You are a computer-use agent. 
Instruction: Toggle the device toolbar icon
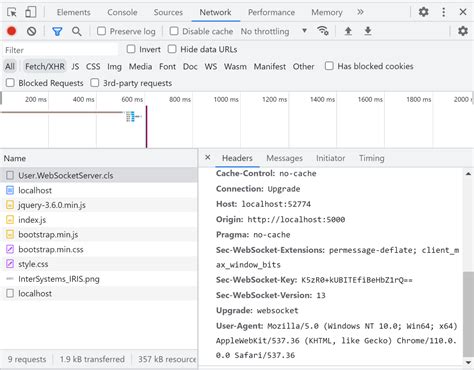point(31,12)
